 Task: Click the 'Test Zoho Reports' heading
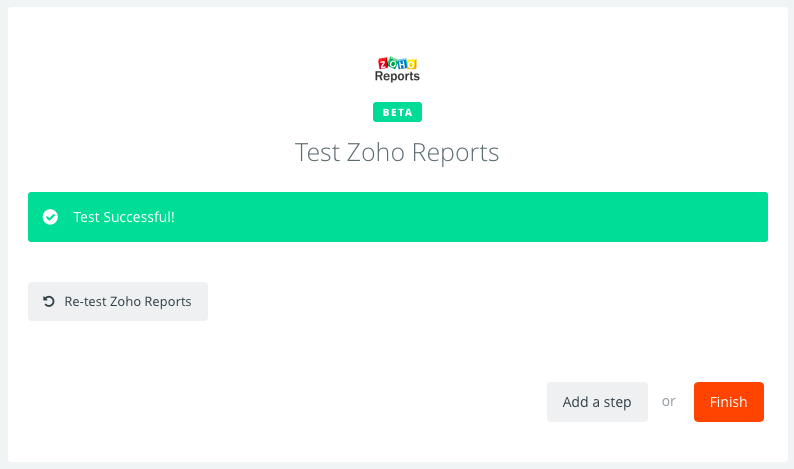(397, 153)
